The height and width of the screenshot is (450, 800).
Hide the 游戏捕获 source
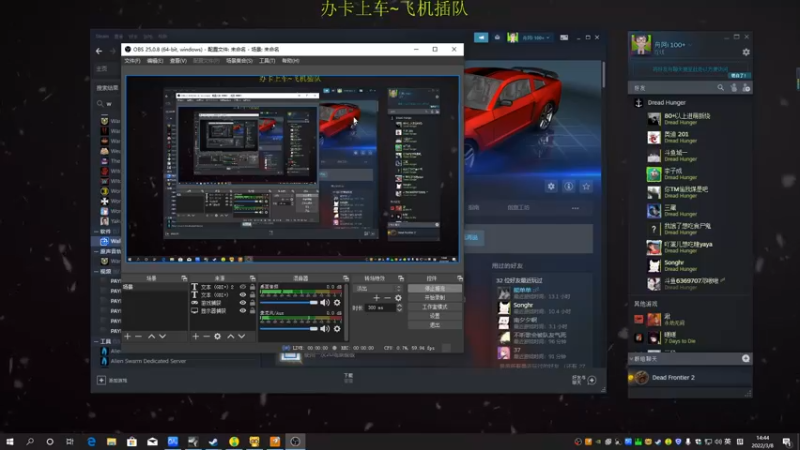(x=243, y=303)
